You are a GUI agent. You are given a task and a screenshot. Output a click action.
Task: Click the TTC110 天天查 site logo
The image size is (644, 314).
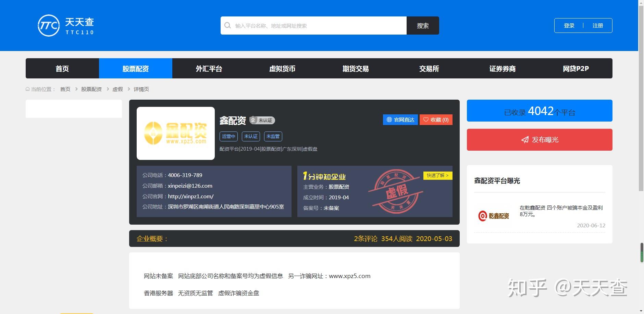click(65, 26)
